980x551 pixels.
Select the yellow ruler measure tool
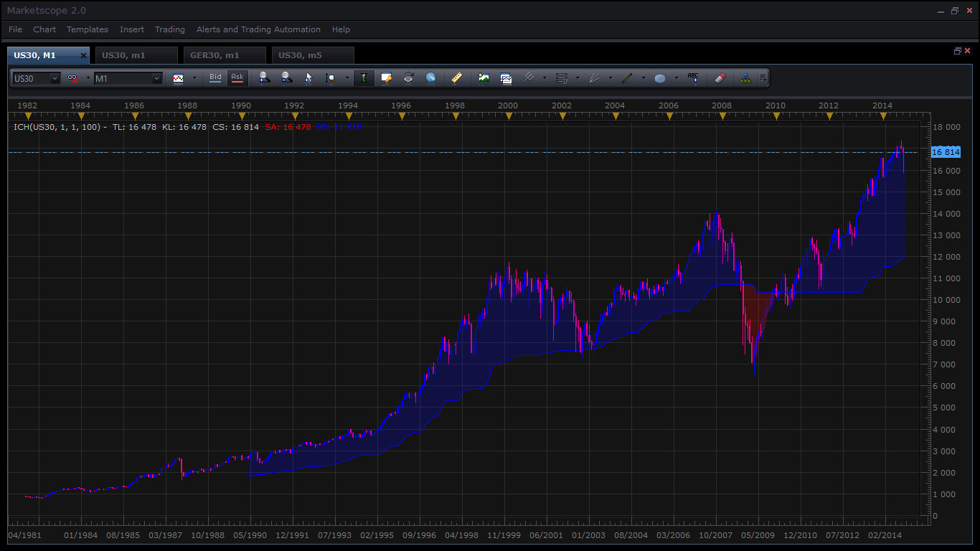(456, 78)
